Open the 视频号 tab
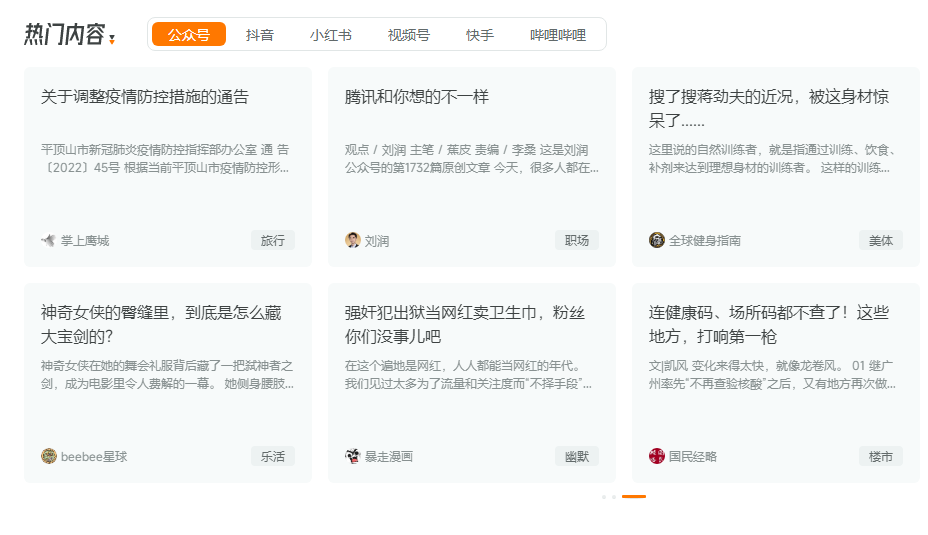Screen dimensions: 928x535 coord(408,35)
